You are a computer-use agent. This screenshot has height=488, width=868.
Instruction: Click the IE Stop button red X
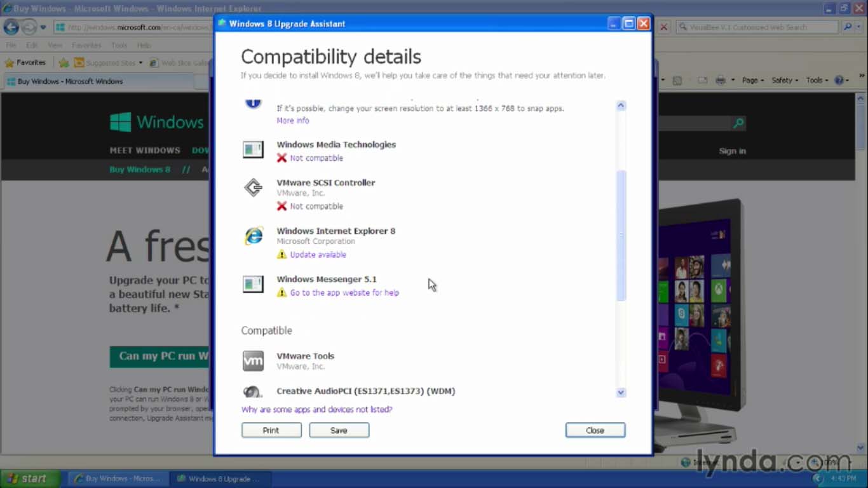point(663,27)
